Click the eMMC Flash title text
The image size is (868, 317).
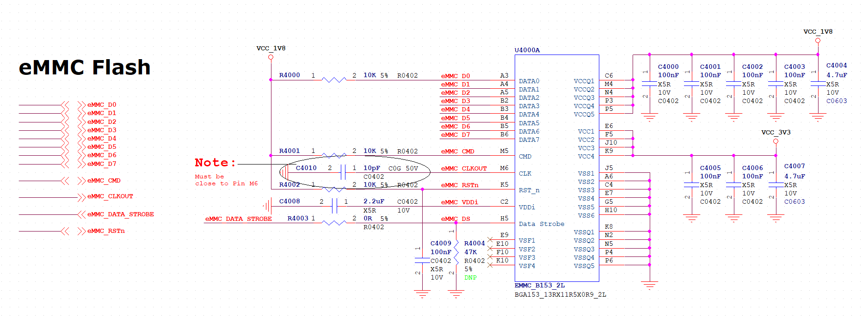point(85,67)
